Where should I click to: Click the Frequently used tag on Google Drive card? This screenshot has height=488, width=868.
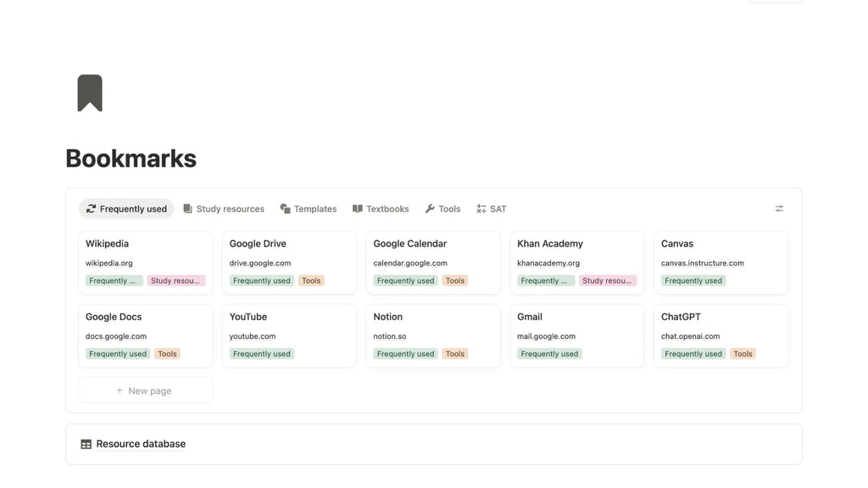(x=261, y=280)
